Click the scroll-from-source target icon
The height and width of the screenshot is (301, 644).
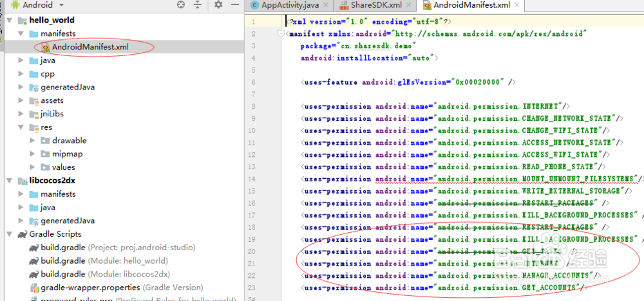pyautogui.click(x=181, y=5)
